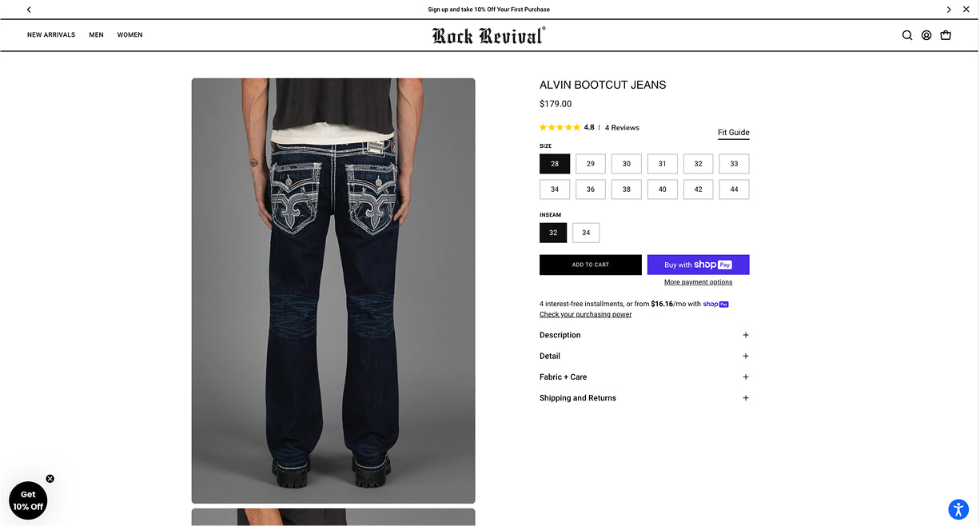The image size is (980, 526).
Task: Open the Fit Guide link
Action: coord(733,133)
